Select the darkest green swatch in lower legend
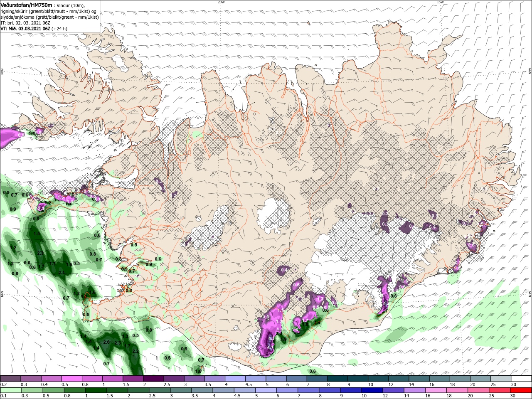 (96, 390)
